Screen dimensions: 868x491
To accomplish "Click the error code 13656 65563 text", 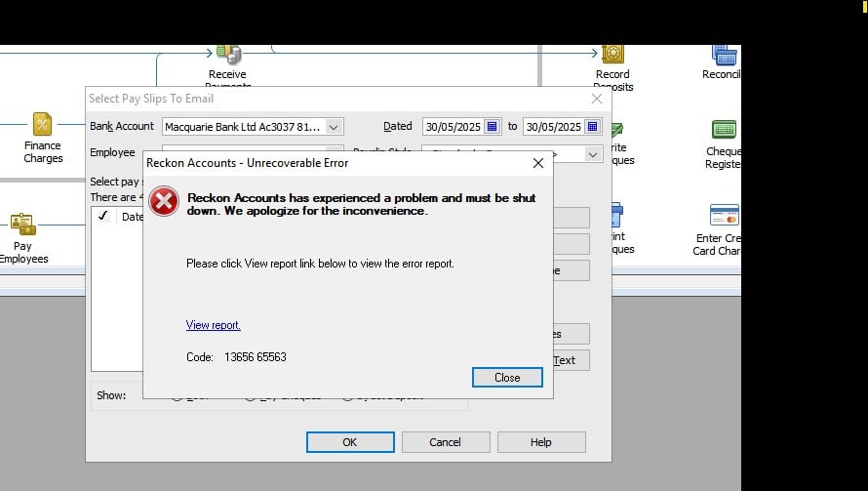I will (256, 357).
